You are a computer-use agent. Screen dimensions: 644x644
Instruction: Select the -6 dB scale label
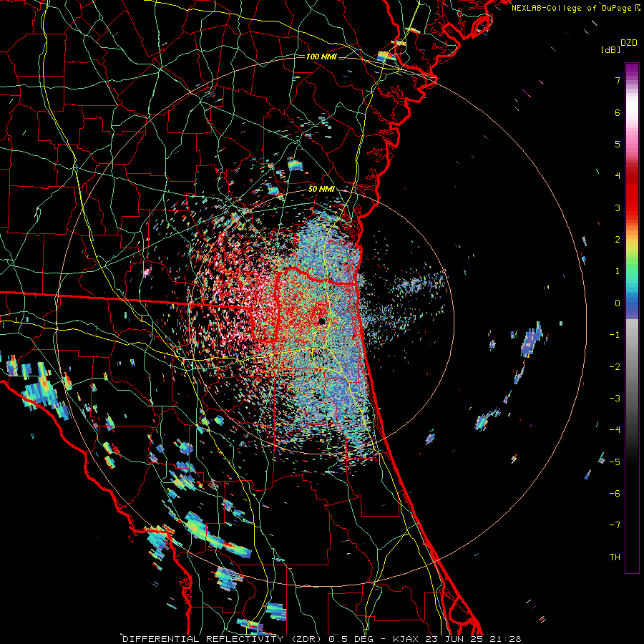[615, 494]
